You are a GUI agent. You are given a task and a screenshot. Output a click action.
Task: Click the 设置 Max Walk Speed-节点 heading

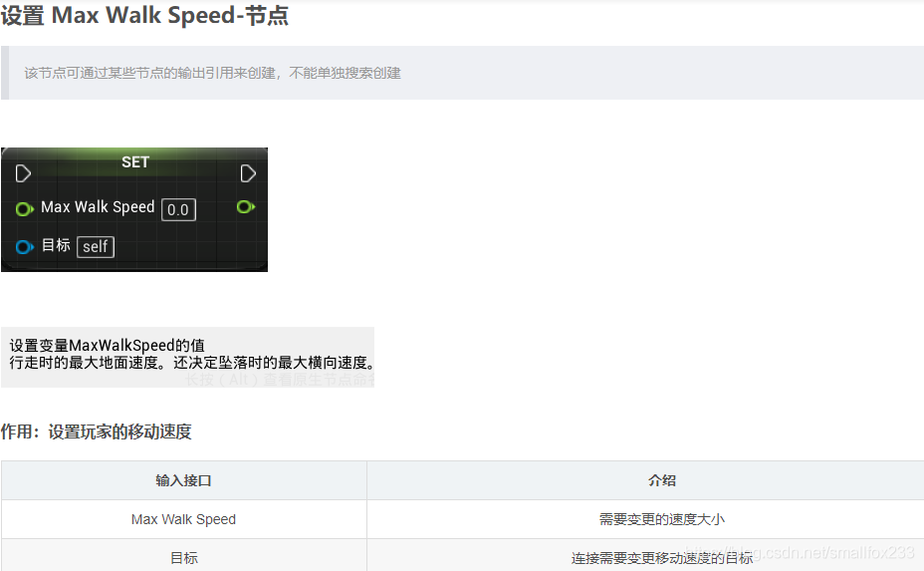[144, 15]
